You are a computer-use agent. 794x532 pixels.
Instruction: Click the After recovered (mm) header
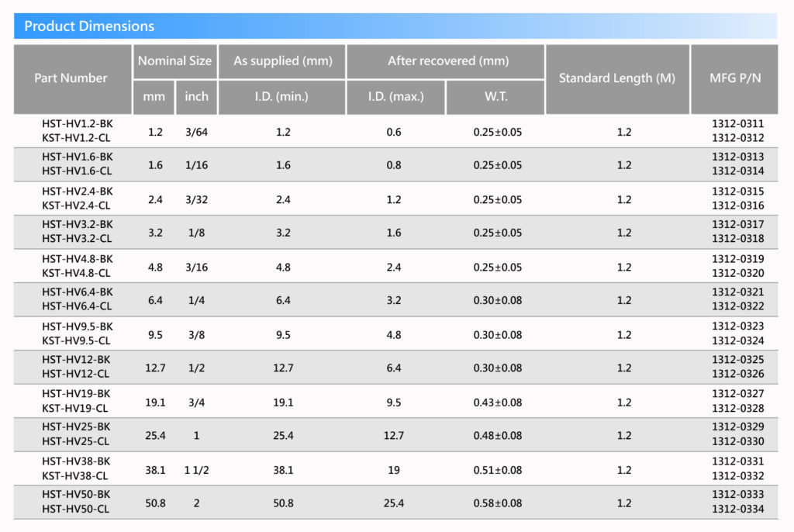tap(445, 61)
